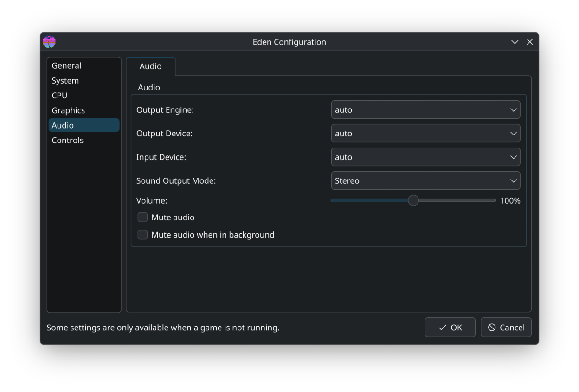Screen dimensions: 579x392
Task: Switch to the Audio tab
Action: coord(150,66)
